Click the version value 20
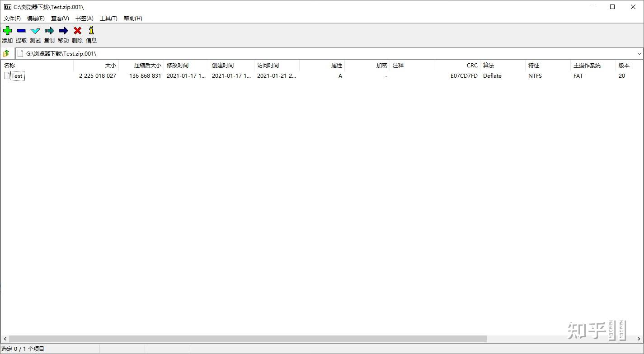Viewport: 644px width, 354px height. coord(622,76)
